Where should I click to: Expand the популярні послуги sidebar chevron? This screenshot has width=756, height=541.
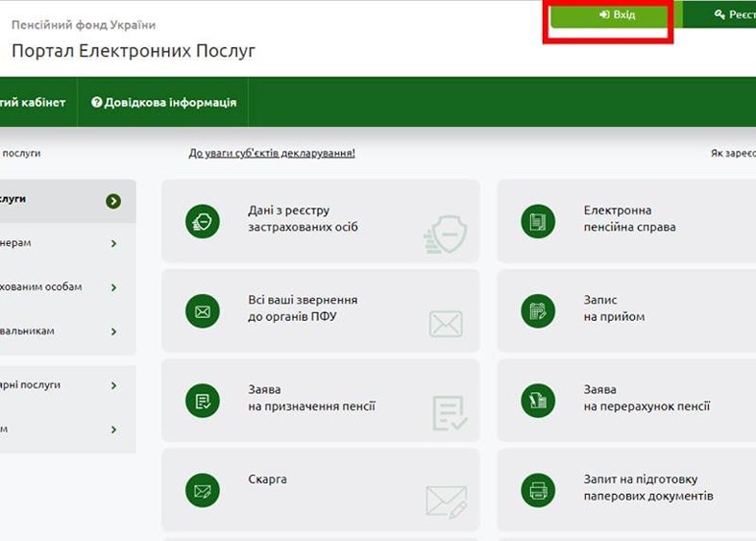113,385
